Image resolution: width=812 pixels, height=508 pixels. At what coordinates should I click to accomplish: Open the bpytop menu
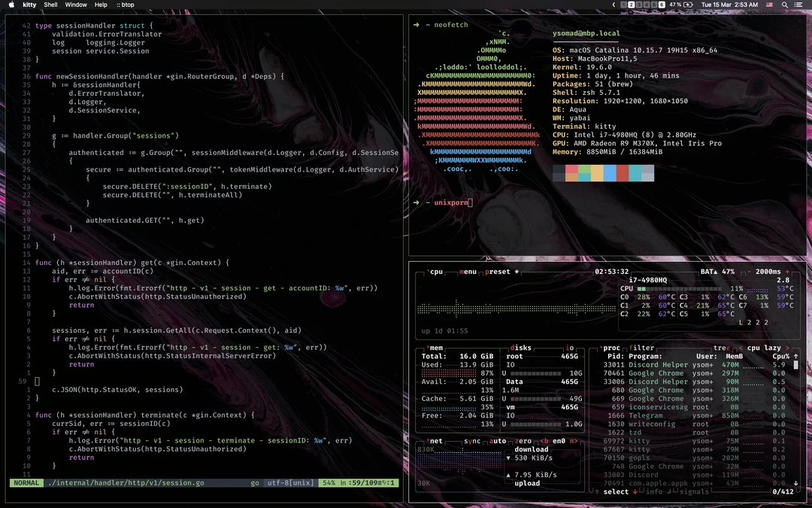click(468, 272)
